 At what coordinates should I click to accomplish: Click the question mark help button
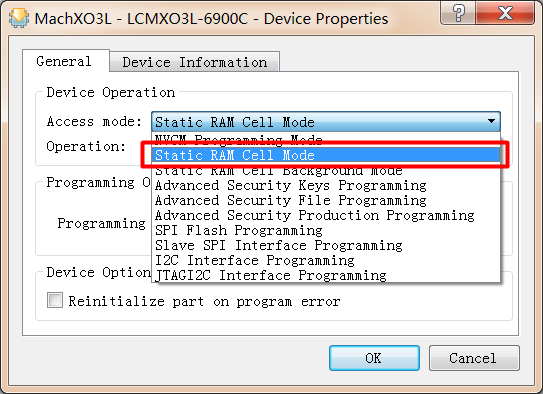click(458, 12)
